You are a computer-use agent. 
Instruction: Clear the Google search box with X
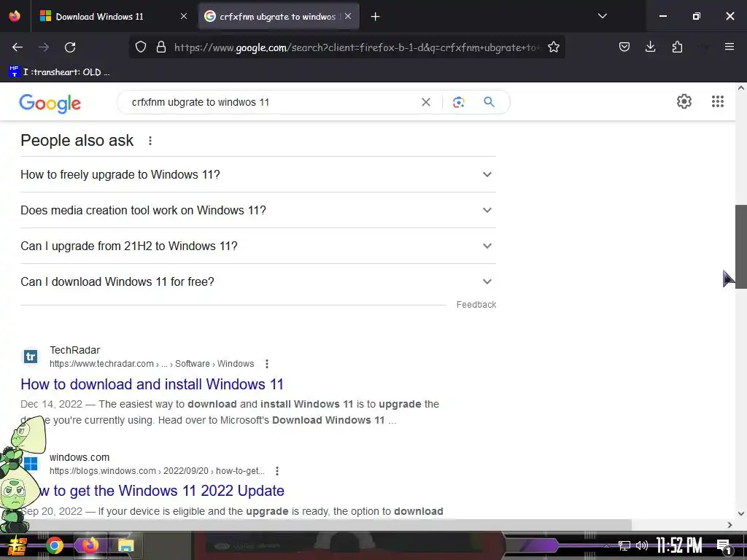point(426,102)
